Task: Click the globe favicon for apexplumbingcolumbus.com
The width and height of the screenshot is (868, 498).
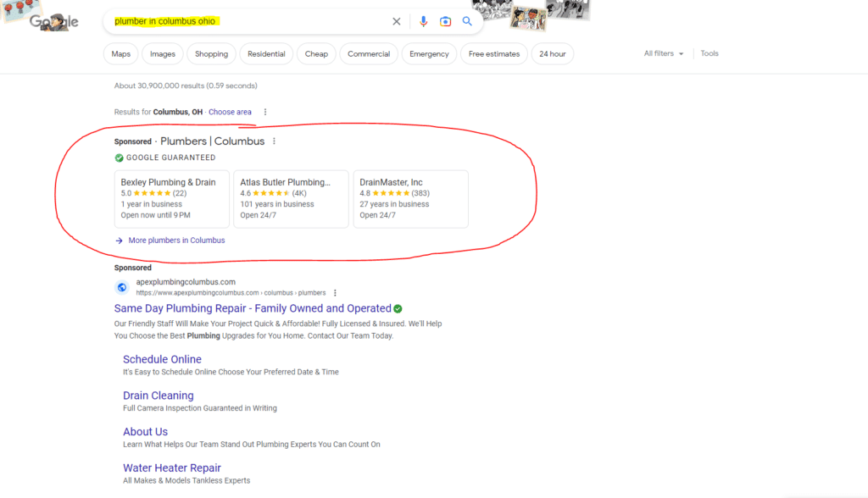Action: pyautogui.click(x=122, y=287)
